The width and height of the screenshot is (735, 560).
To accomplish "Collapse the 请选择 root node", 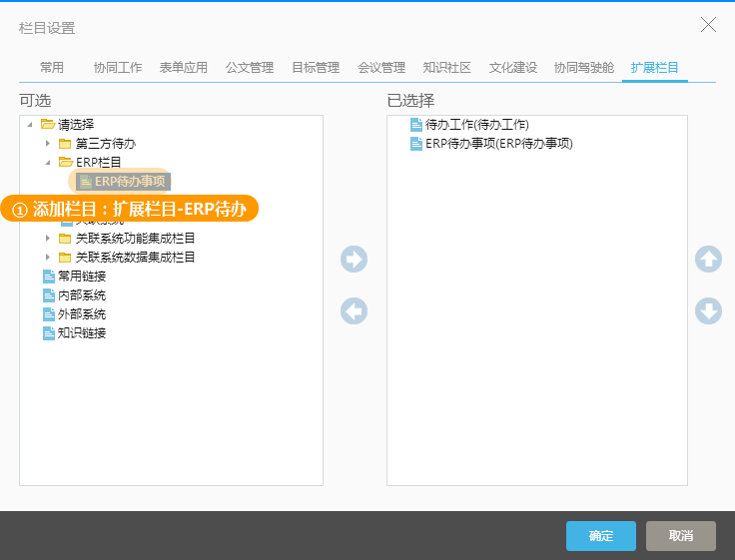I will 29,125.
